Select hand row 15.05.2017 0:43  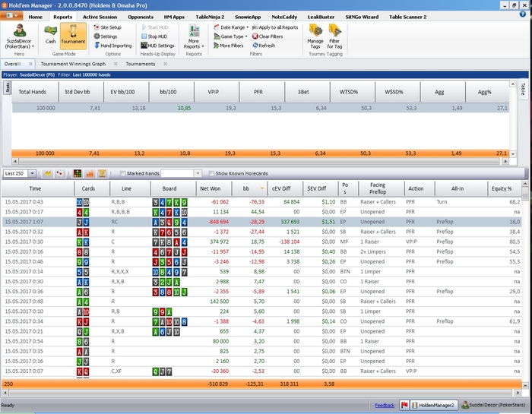[261, 202]
